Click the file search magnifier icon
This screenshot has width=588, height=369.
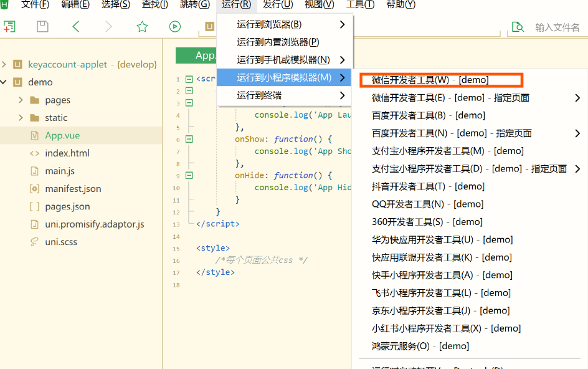click(518, 27)
